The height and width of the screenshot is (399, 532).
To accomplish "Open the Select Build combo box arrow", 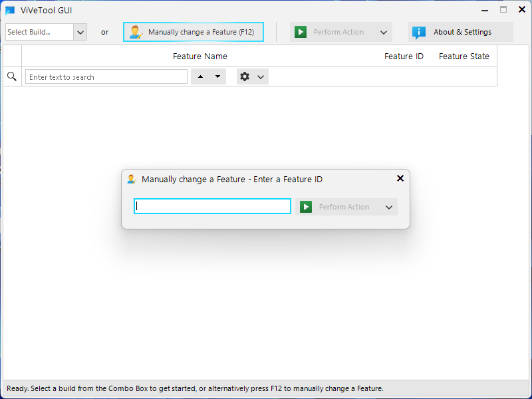I will pyautogui.click(x=80, y=32).
